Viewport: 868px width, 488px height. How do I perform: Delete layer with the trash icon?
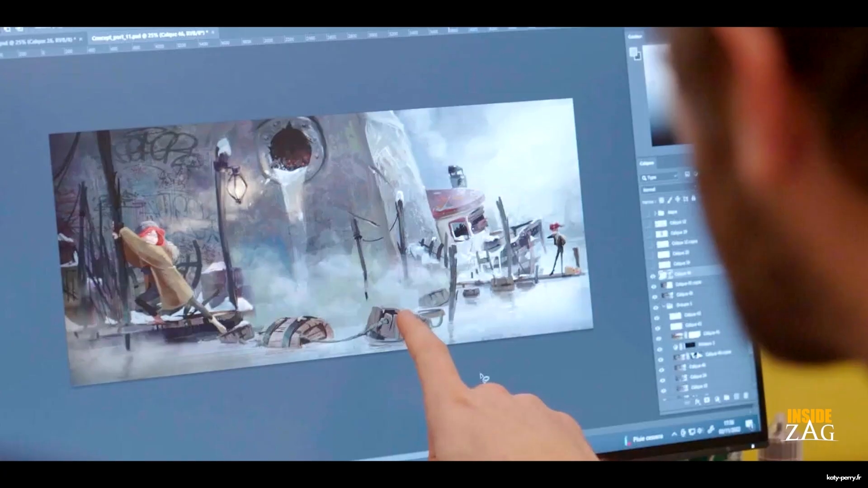click(x=745, y=396)
